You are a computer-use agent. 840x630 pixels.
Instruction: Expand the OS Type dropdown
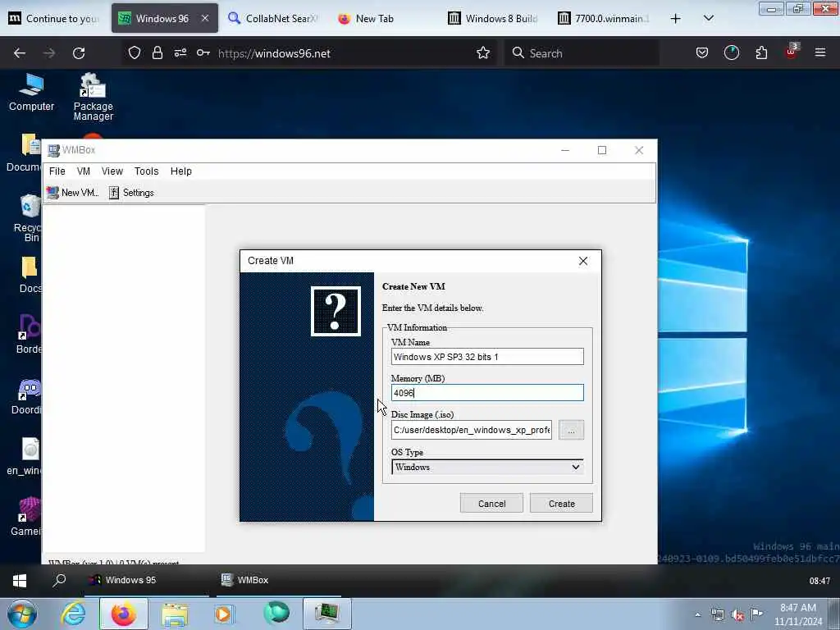[x=487, y=467]
